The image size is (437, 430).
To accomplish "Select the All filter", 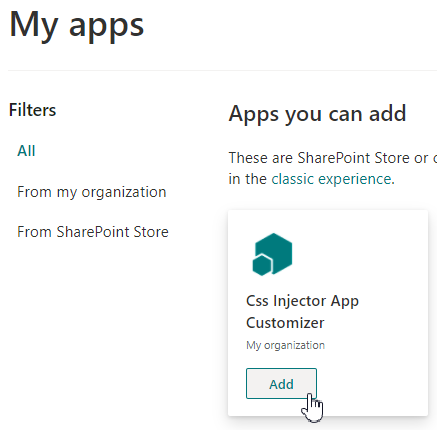I will tap(26, 151).
